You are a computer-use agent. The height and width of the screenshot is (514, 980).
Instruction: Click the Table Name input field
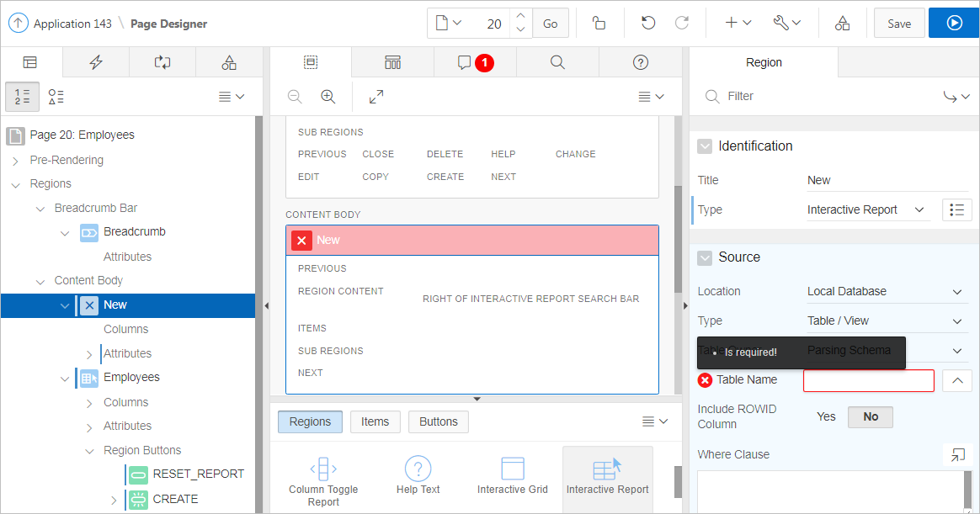(x=868, y=380)
